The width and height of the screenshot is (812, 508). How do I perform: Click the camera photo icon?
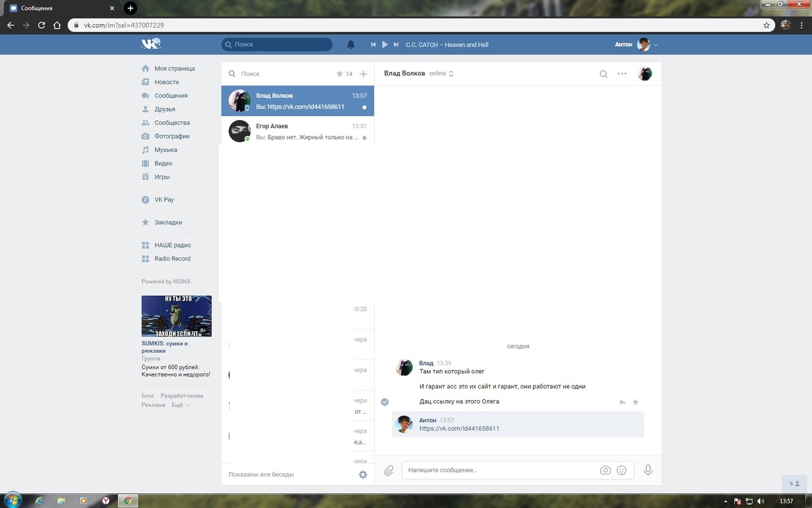click(x=605, y=471)
